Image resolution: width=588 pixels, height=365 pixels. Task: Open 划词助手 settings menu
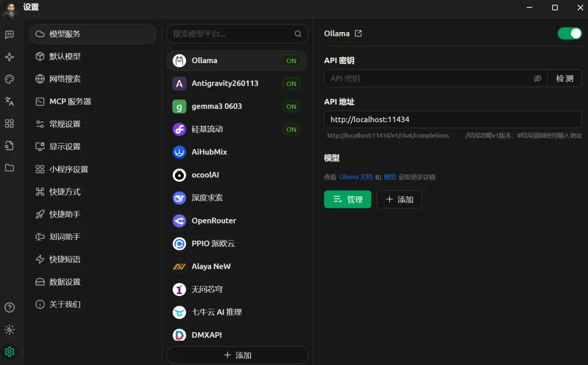click(x=93, y=237)
